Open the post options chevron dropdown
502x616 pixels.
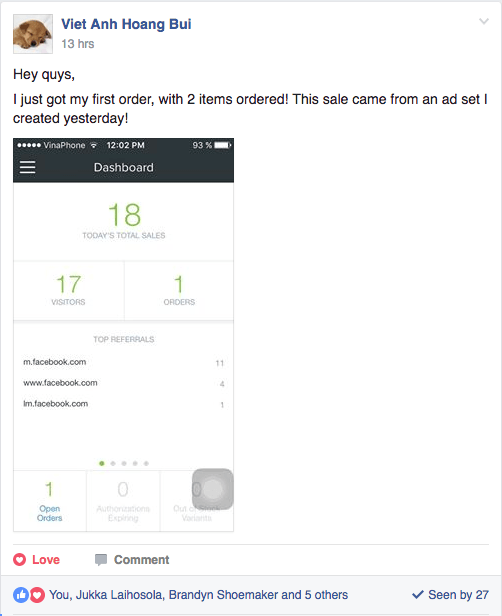(484, 21)
